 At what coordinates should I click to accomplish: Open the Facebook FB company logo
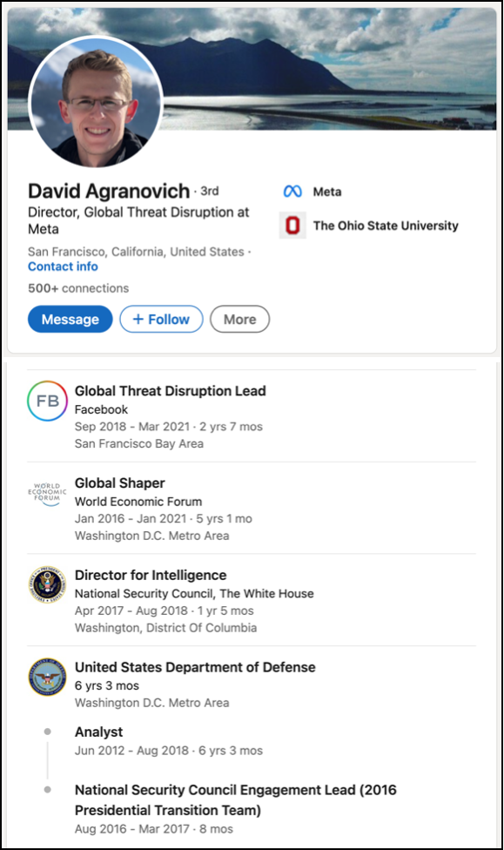pos(47,401)
